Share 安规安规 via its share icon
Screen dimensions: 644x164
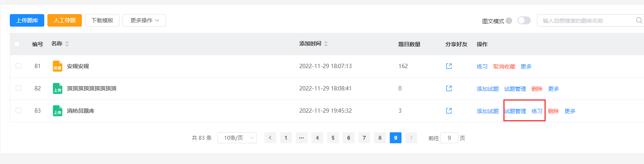(449, 66)
